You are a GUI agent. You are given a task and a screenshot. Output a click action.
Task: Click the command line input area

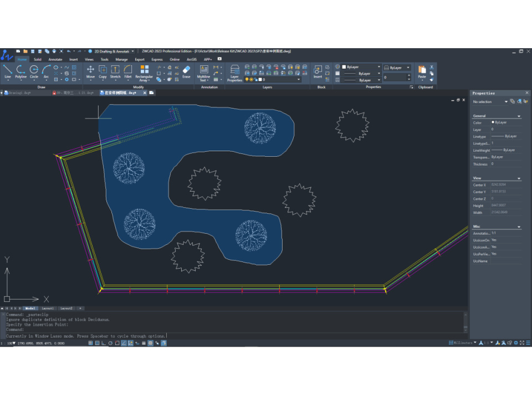click(x=234, y=336)
